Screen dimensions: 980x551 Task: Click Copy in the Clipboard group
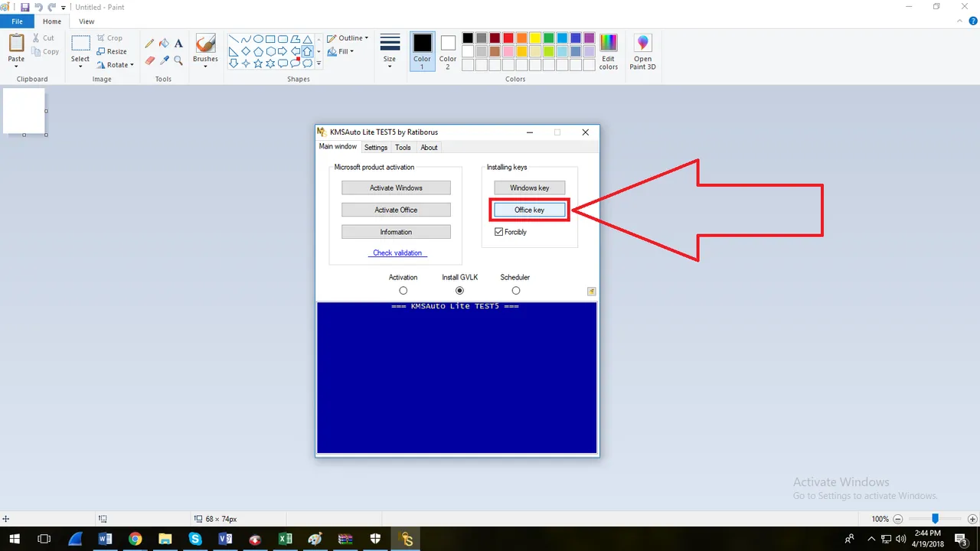coord(46,51)
